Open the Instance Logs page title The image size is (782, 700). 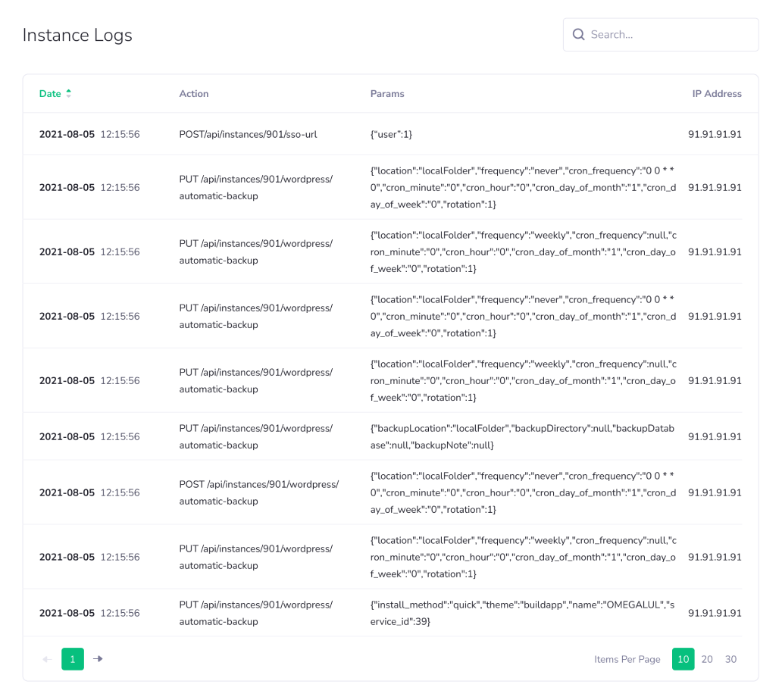[77, 35]
